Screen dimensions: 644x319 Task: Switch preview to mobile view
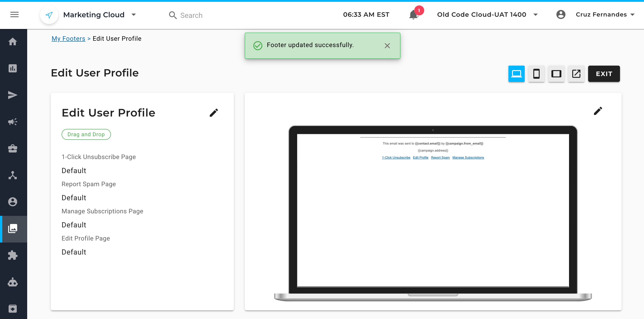tap(536, 74)
